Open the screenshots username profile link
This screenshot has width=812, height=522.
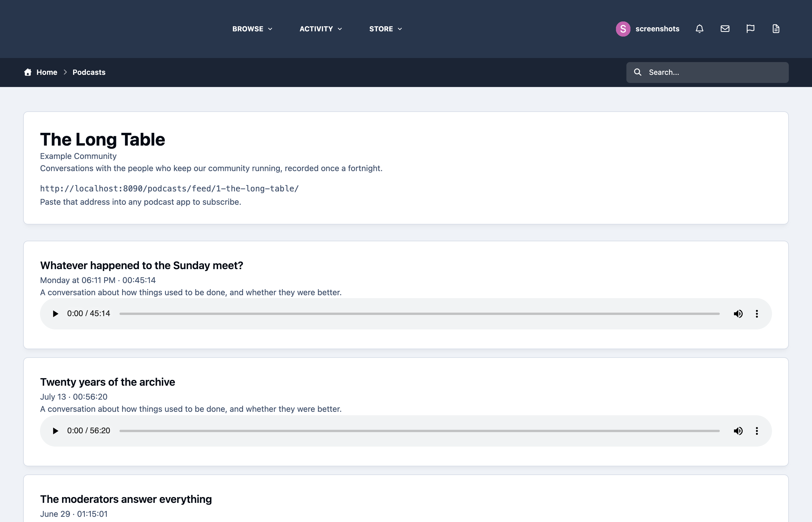[x=657, y=29]
